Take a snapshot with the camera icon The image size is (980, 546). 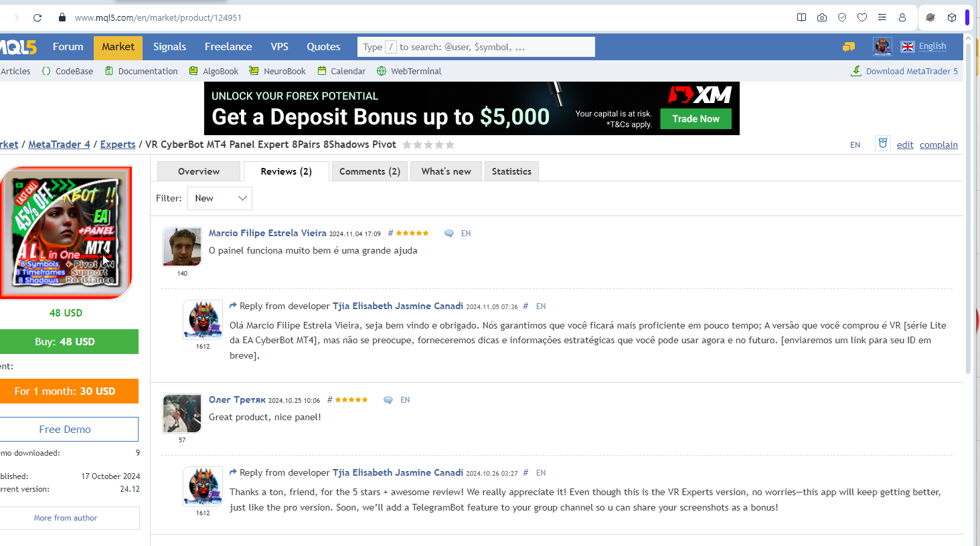822,17
